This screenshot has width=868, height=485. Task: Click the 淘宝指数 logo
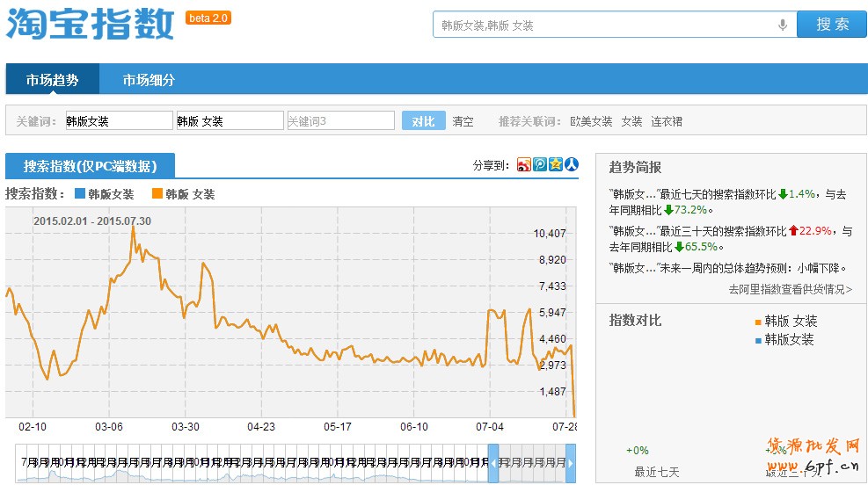click(91, 24)
